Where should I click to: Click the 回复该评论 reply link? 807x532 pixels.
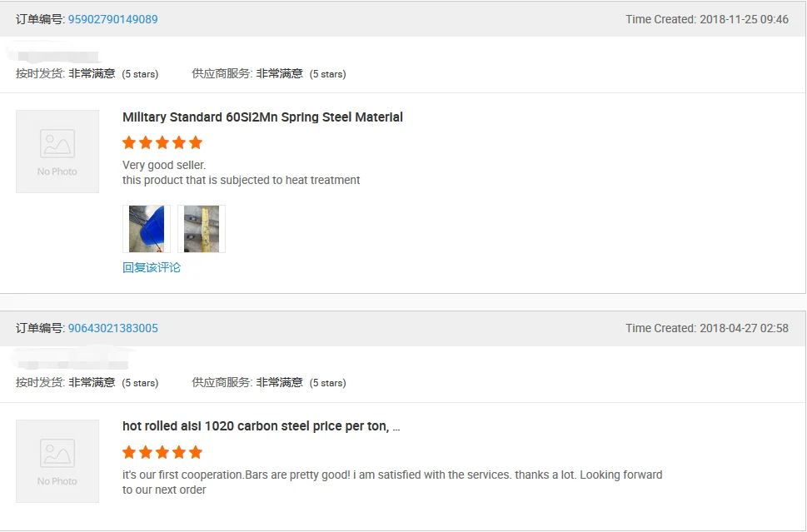click(x=152, y=267)
